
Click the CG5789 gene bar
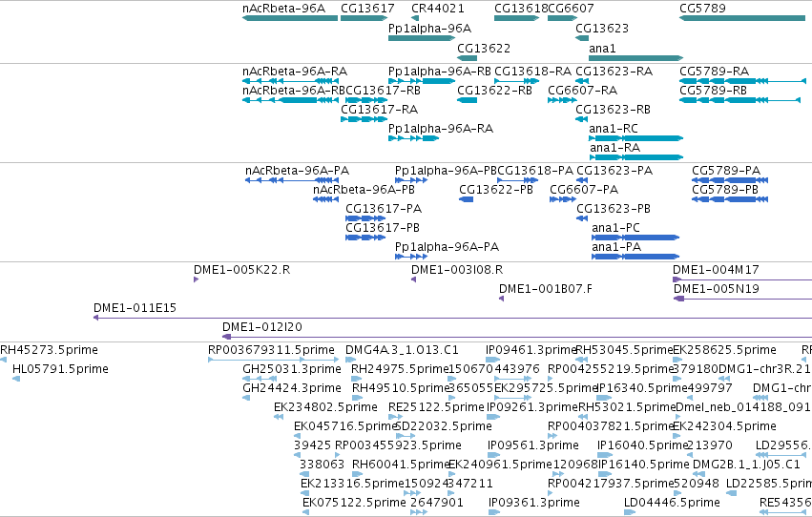tap(742, 18)
